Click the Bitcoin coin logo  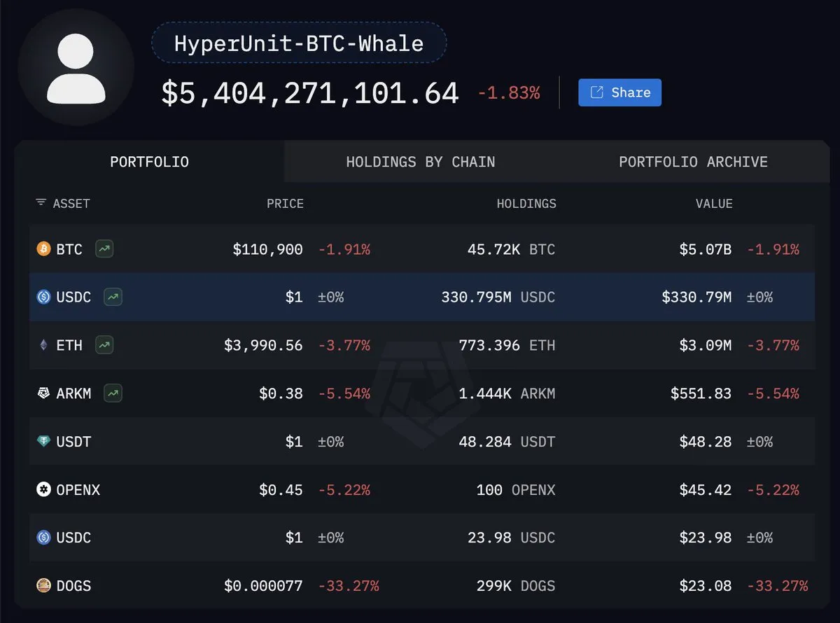(43, 248)
